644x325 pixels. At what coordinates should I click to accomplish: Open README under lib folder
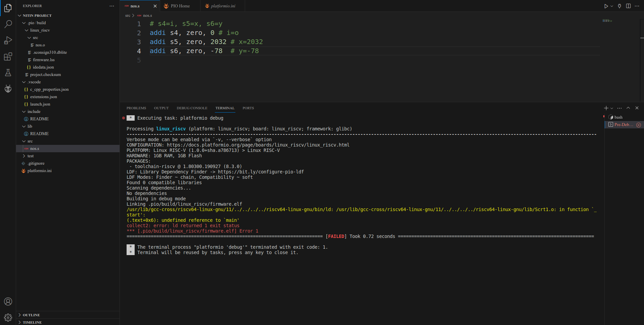click(68, 134)
